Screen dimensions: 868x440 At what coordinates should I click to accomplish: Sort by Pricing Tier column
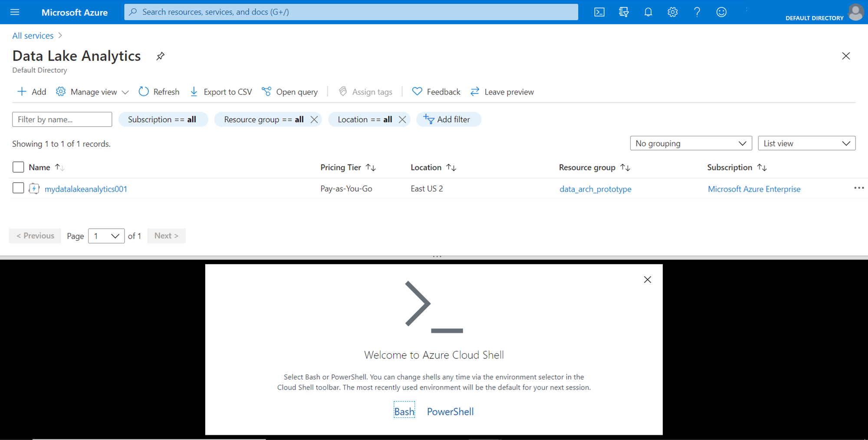(348, 167)
